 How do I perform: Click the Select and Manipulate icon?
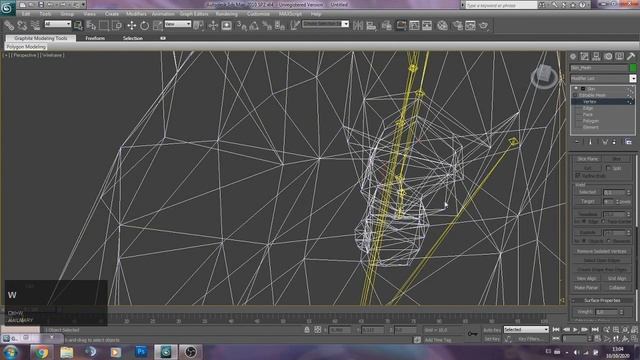tap(213, 26)
